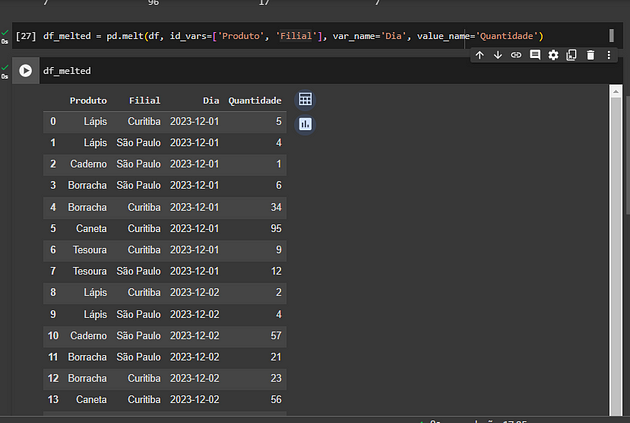The width and height of the screenshot is (630, 423).
Task: Click scroll up arrow of output scrollbar
Action: [x=616, y=92]
